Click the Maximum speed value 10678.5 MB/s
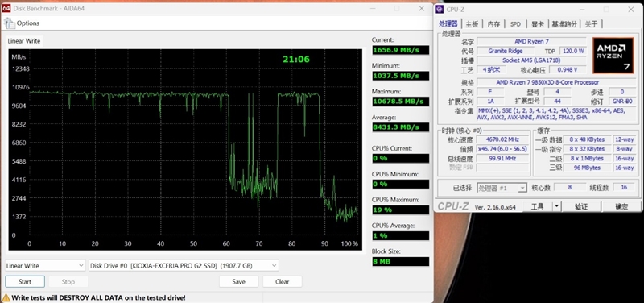 tap(400, 102)
